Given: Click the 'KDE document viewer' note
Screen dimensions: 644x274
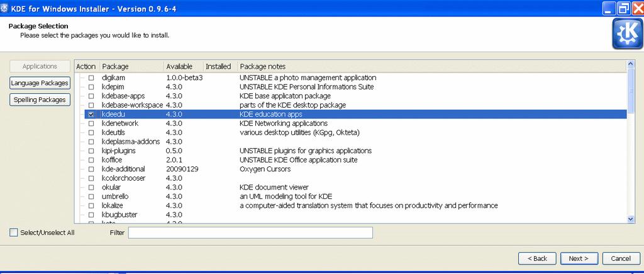Looking at the screenshot, I should [274, 188].
